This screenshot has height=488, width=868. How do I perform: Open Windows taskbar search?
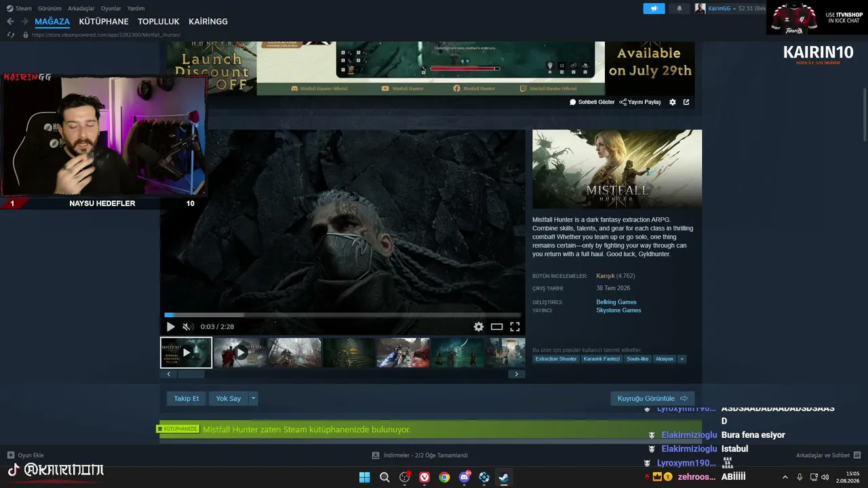(384, 477)
